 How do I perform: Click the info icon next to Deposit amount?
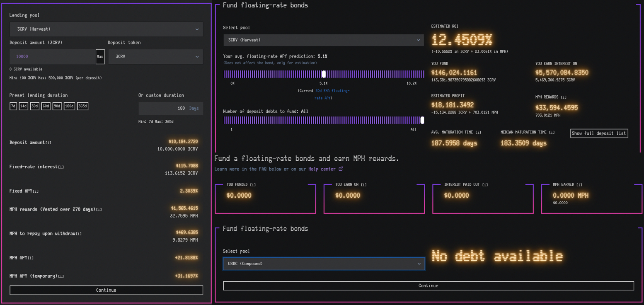[x=48, y=143]
